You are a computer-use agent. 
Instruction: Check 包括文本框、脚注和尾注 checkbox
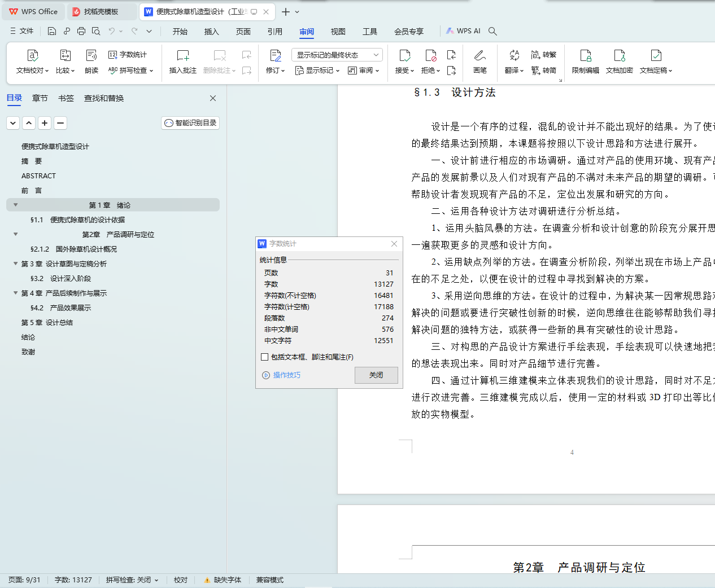coord(264,357)
